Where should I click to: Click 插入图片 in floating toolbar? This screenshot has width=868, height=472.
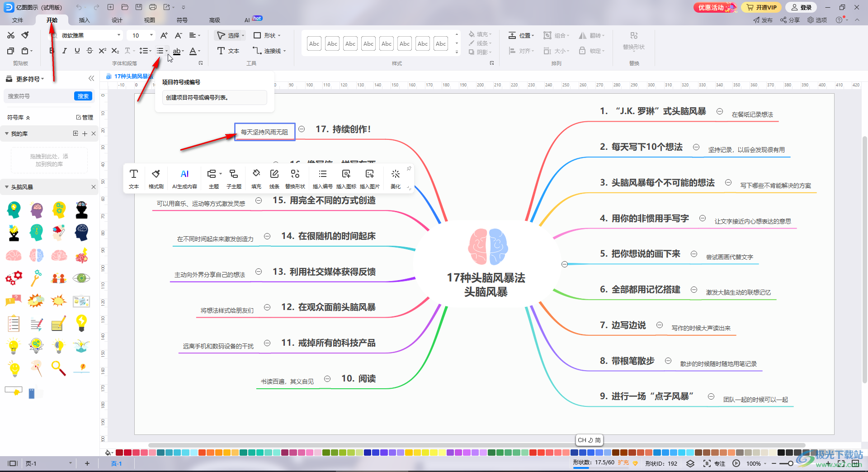370,179
